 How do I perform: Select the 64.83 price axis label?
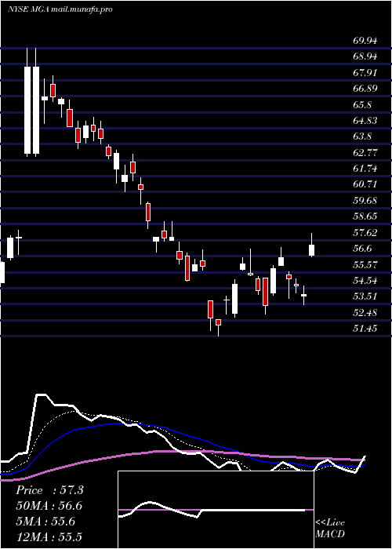[365, 121]
